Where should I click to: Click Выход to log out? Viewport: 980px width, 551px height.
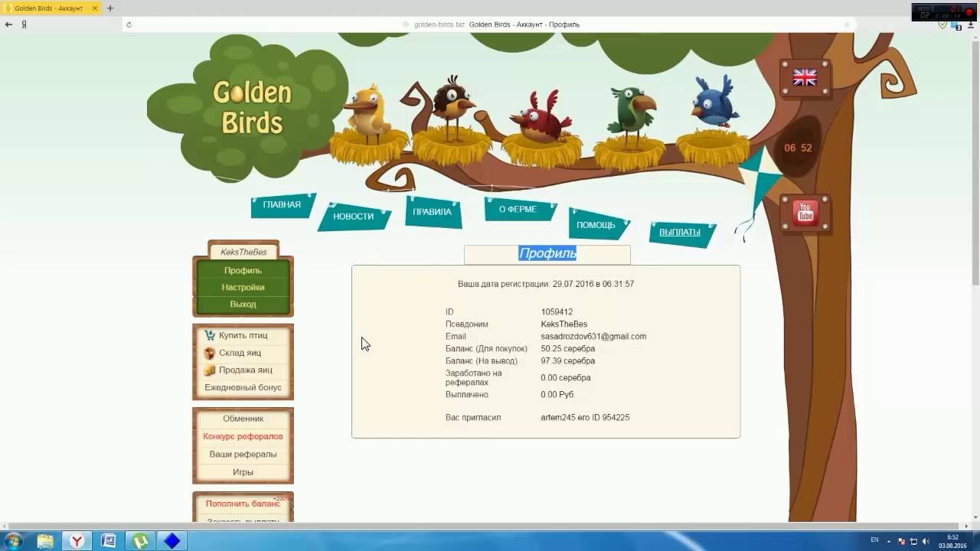tap(243, 305)
